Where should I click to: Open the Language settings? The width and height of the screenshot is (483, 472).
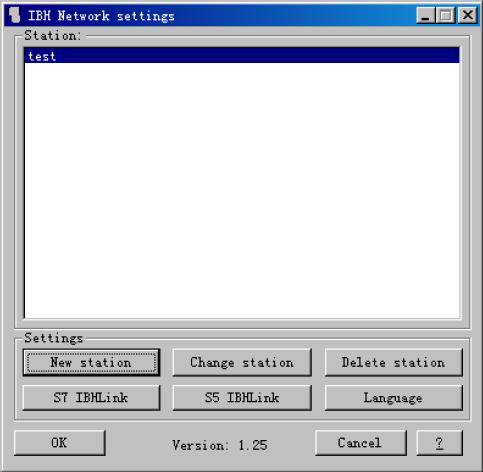(x=394, y=397)
